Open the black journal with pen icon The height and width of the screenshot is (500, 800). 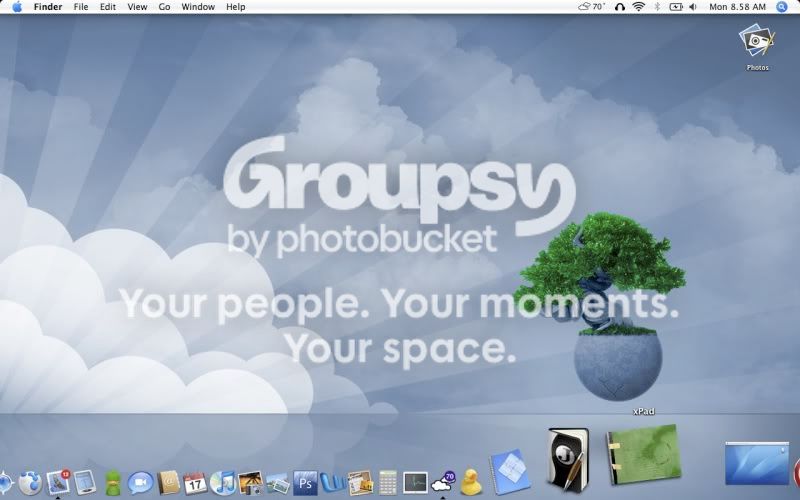pos(568,460)
